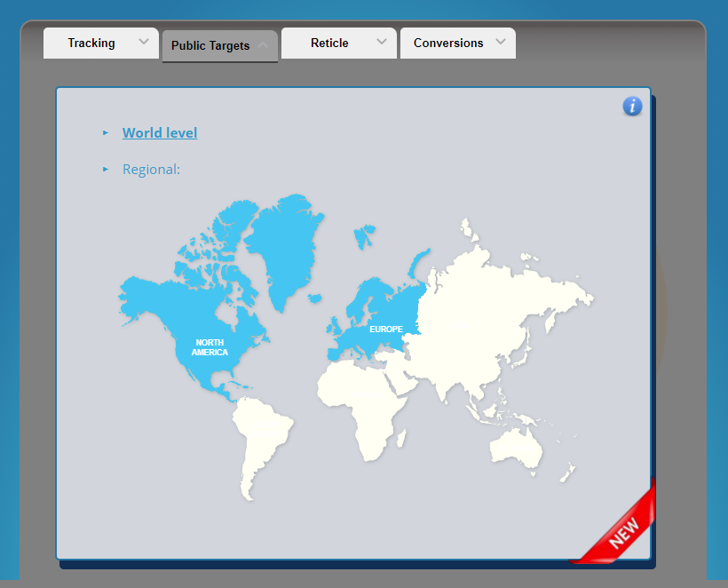Click the arrow bullet beside World level
This screenshot has width=728, height=588.
pyautogui.click(x=106, y=133)
